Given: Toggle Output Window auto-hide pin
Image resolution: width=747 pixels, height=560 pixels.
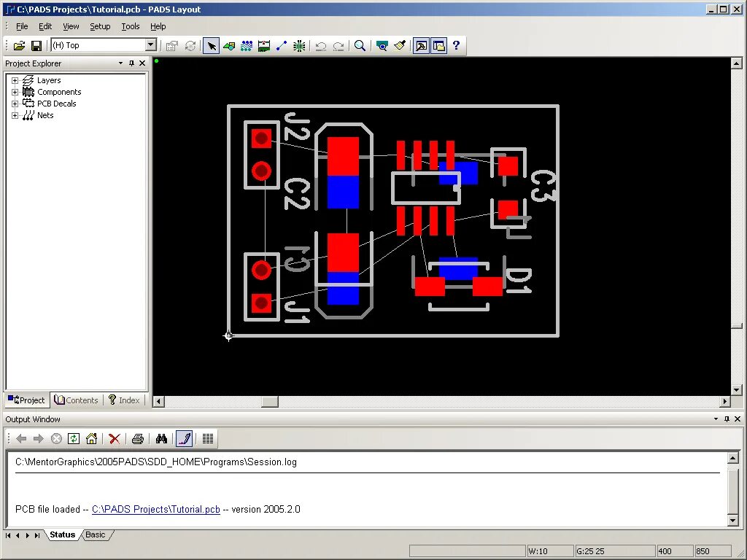Looking at the screenshot, I should pos(727,419).
